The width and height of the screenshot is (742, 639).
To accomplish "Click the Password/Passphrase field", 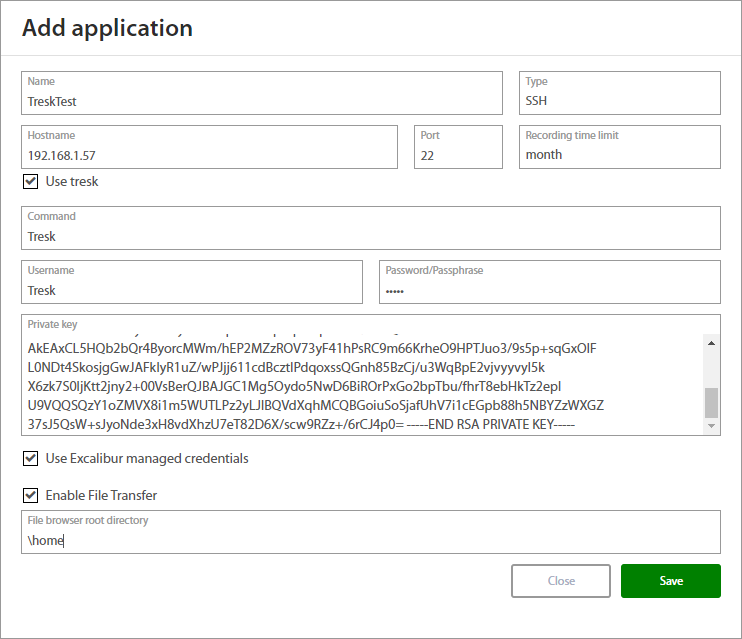I will click(x=550, y=290).
